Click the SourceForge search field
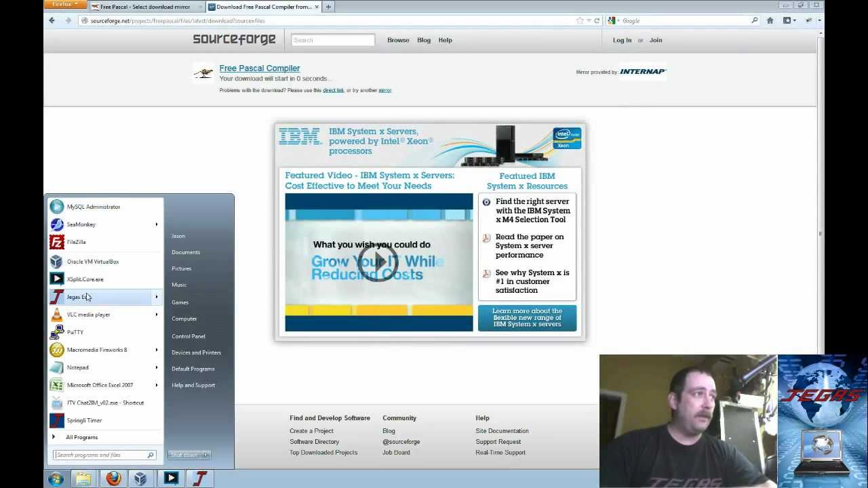Viewport: 868px width, 488px height. tap(333, 40)
